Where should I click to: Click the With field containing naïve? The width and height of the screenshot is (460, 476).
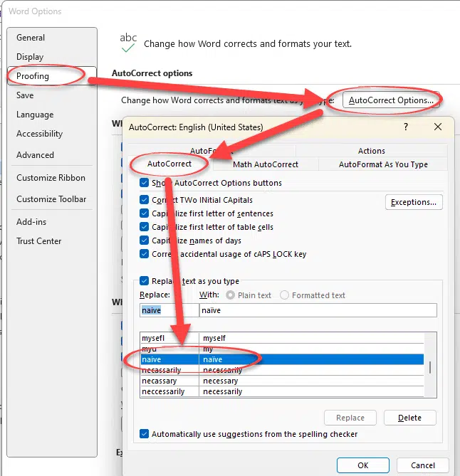[x=318, y=310]
